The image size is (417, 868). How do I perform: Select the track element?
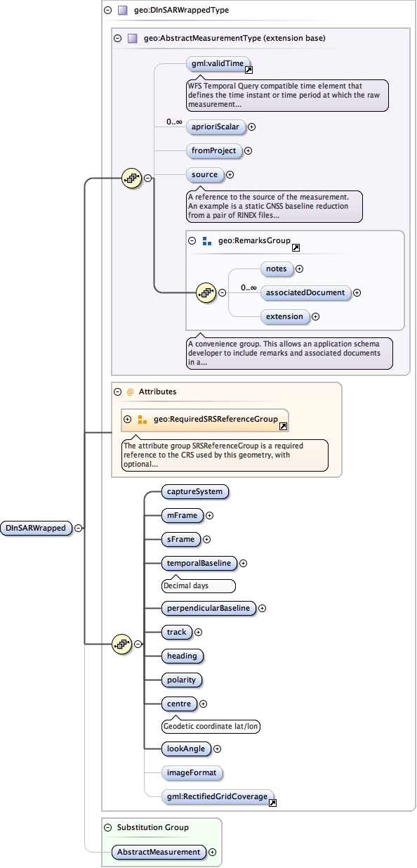point(176,632)
